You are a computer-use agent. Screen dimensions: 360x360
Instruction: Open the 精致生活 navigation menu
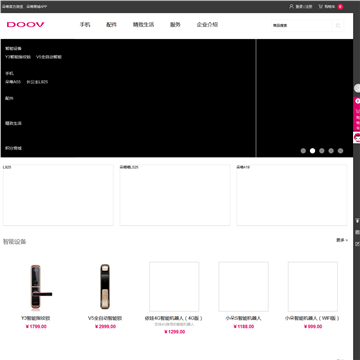coord(143,25)
